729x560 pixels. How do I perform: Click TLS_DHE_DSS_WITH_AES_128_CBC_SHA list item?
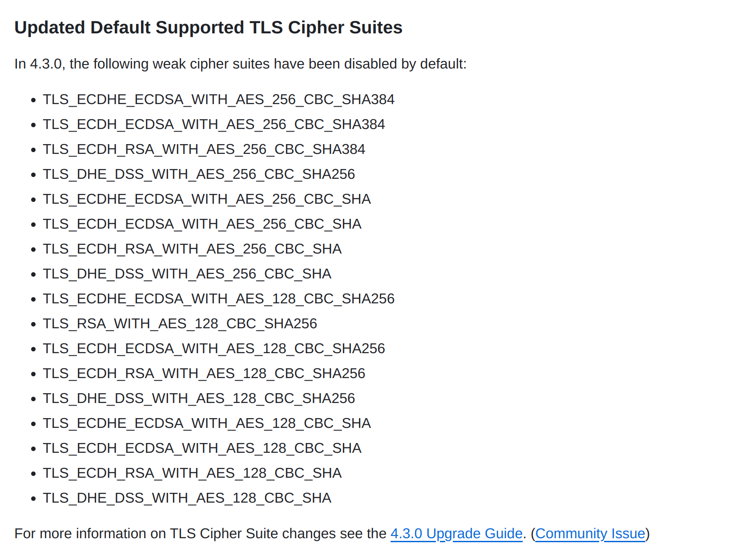(x=187, y=498)
